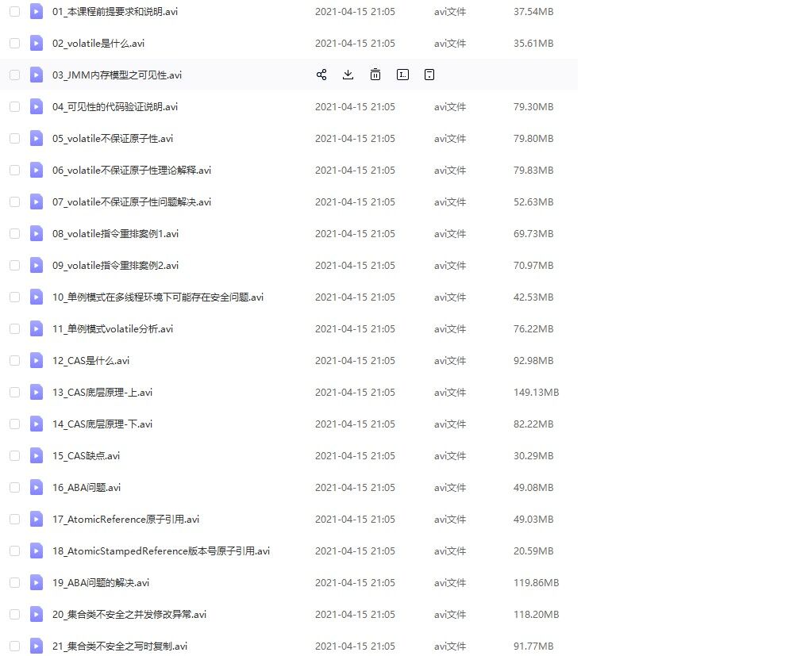The height and width of the screenshot is (656, 812).
Task: Open 04_可见性的代码验证说明.avi file
Action: click(x=115, y=106)
